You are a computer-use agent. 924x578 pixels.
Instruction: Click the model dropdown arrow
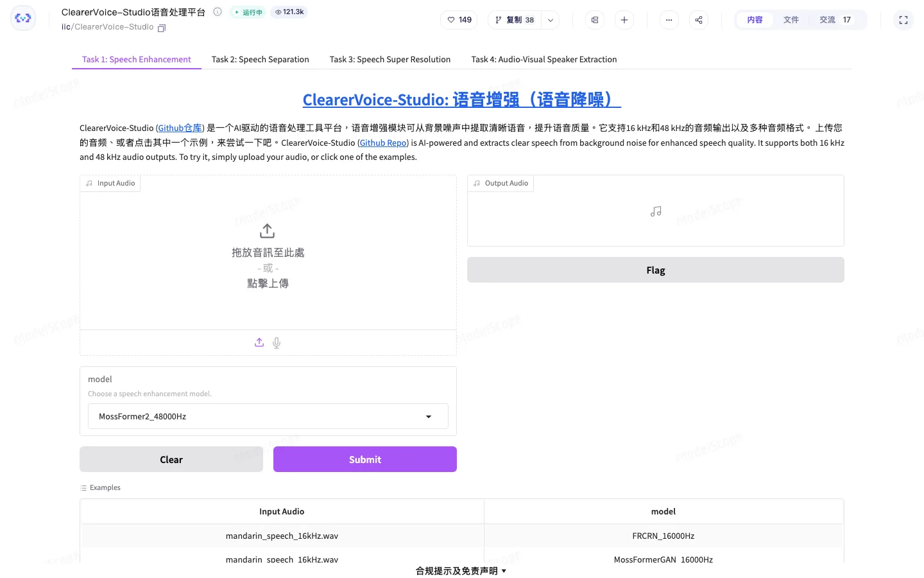[x=429, y=417]
